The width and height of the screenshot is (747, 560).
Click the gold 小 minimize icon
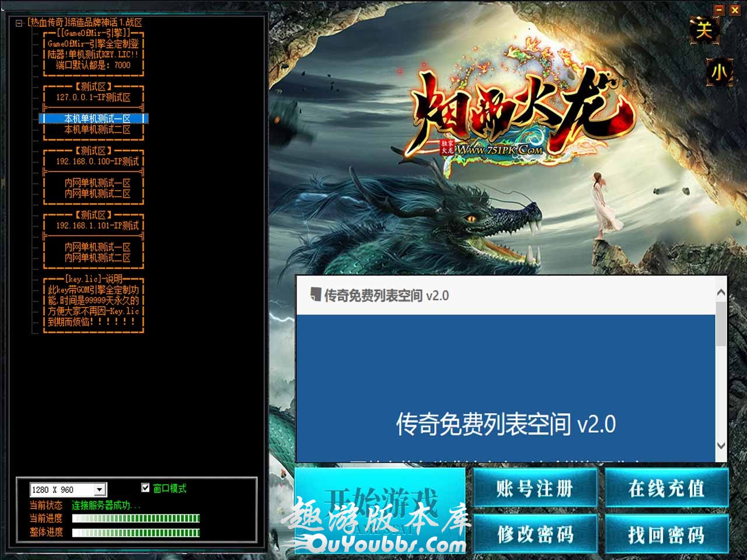718,72
